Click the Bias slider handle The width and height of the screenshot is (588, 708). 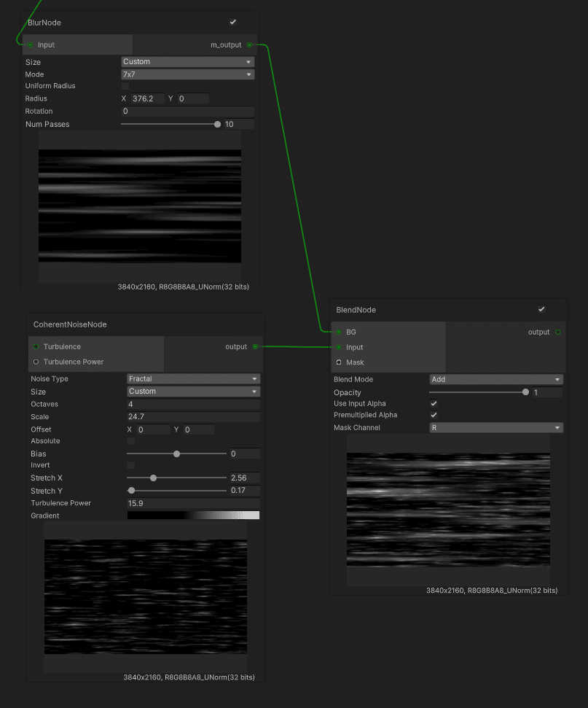(177, 454)
